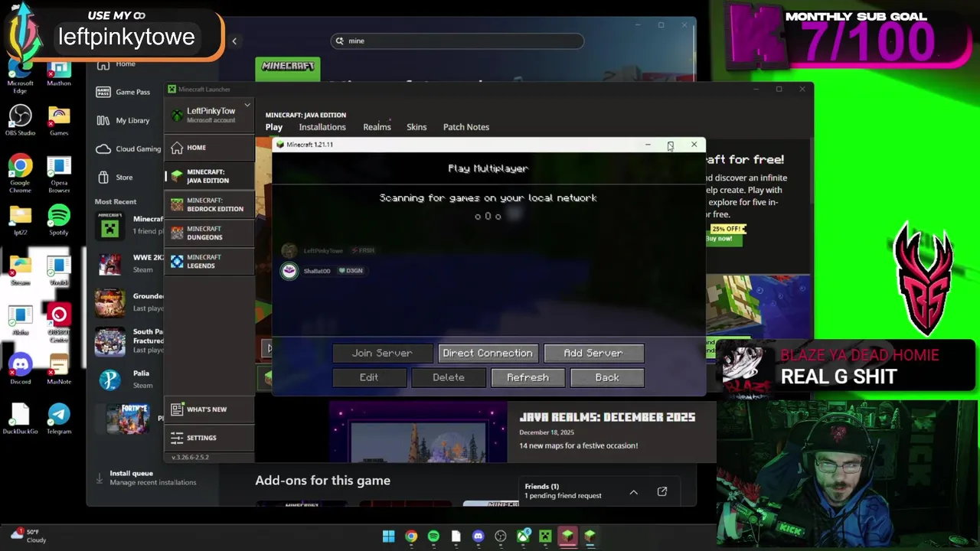Screen dimensions: 980x551
Task: Select Minecraft Dungeons in launcher
Action: pyautogui.click(x=210, y=233)
